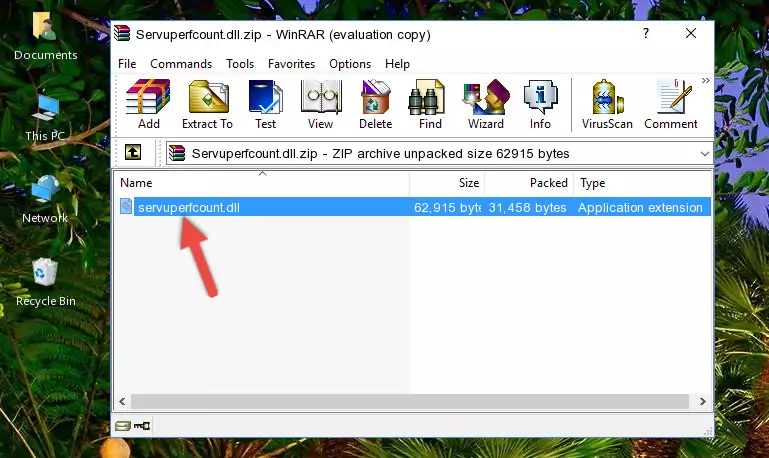769x458 pixels.
Task: Open the Options menu
Action: (x=350, y=64)
